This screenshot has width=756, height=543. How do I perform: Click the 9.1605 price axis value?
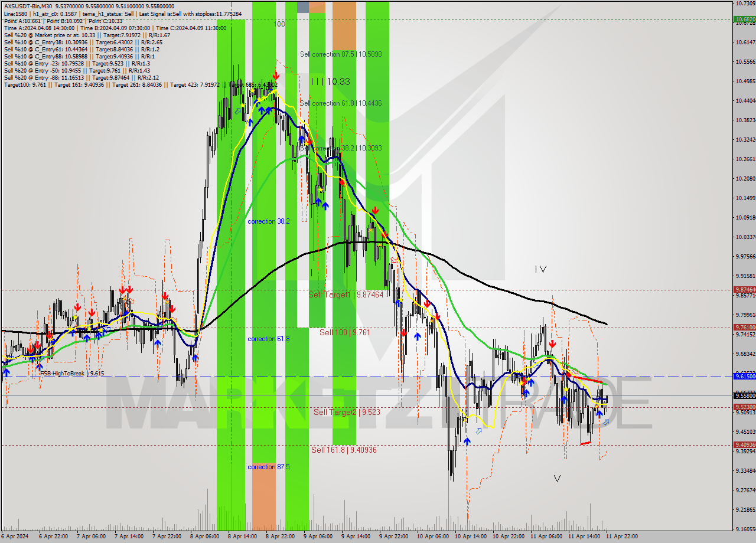click(745, 529)
